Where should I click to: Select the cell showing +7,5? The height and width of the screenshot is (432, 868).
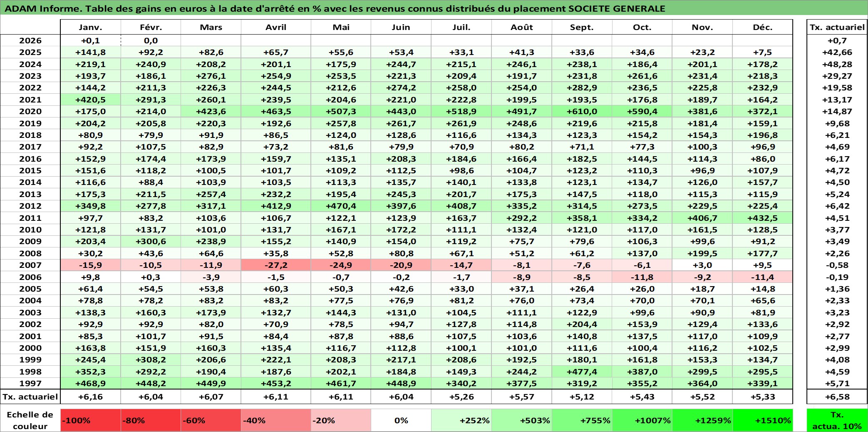point(762,52)
